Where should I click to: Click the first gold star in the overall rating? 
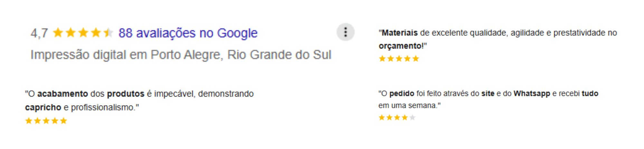[x=58, y=33]
